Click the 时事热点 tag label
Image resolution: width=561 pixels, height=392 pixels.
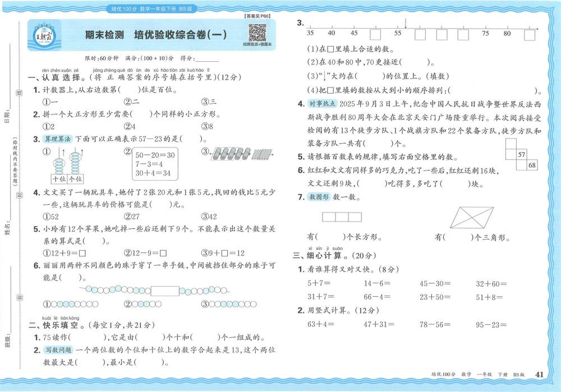click(x=323, y=104)
